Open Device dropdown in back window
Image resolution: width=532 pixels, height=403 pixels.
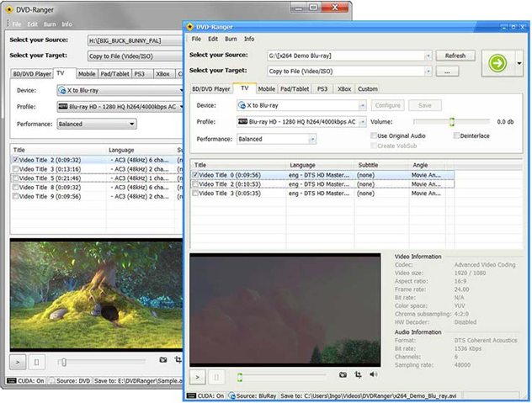[x=181, y=91]
